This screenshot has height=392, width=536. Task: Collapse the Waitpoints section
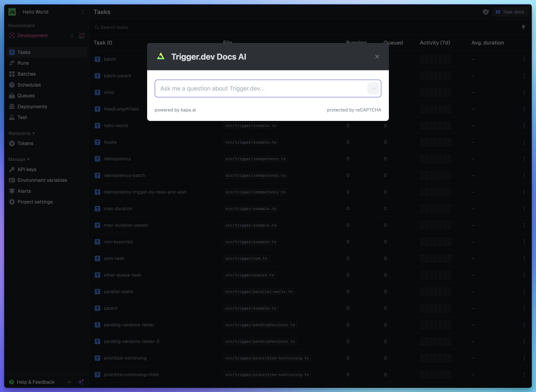[x=22, y=133]
